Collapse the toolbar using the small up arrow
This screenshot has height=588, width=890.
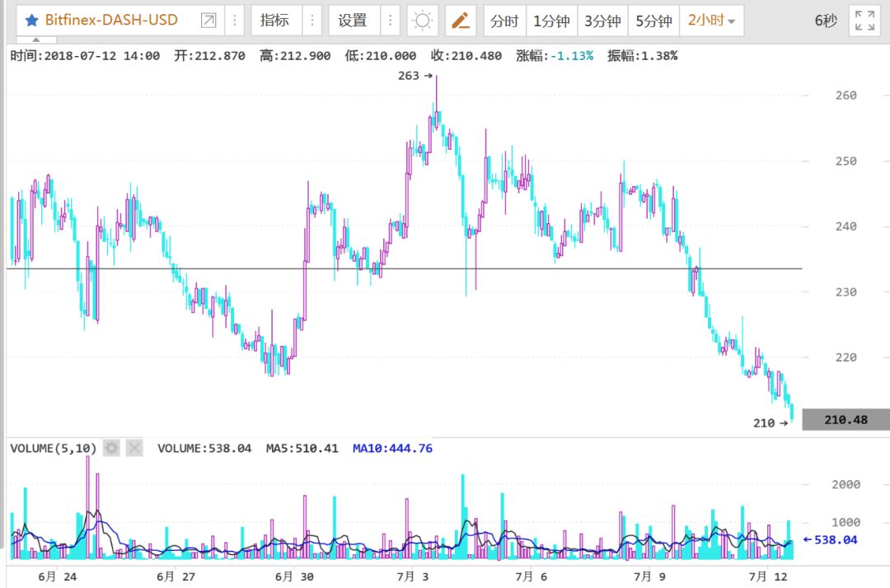tap(36, 40)
